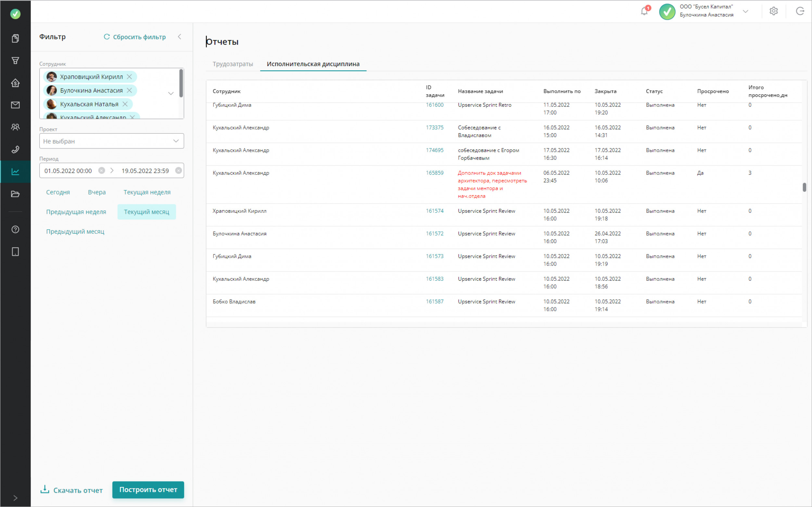Expand the Проект dropdown
This screenshot has height=507, width=812.
point(176,141)
